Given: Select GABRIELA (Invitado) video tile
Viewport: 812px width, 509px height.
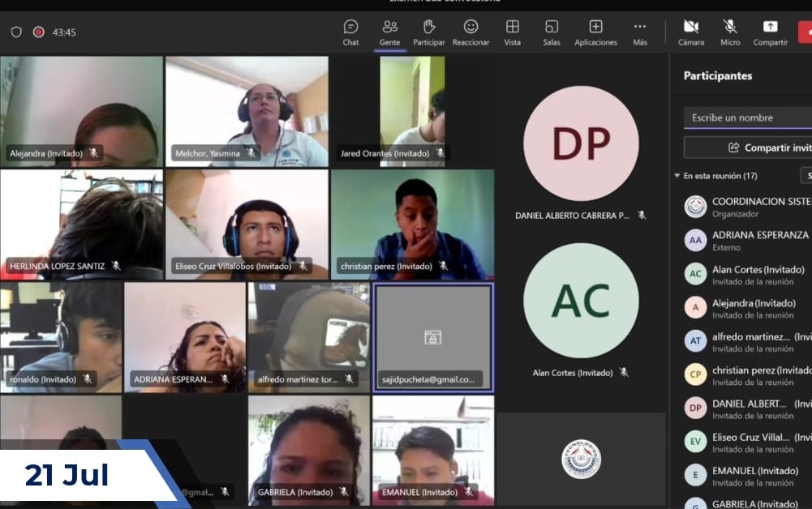Looking at the screenshot, I should click(x=309, y=451).
